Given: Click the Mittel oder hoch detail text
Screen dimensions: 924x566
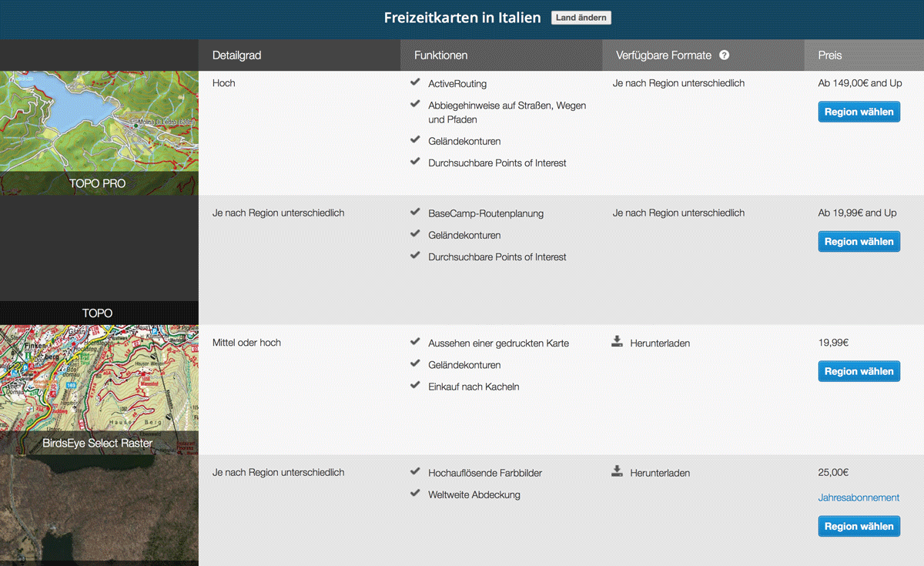Looking at the screenshot, I should (x=246, y=343).
